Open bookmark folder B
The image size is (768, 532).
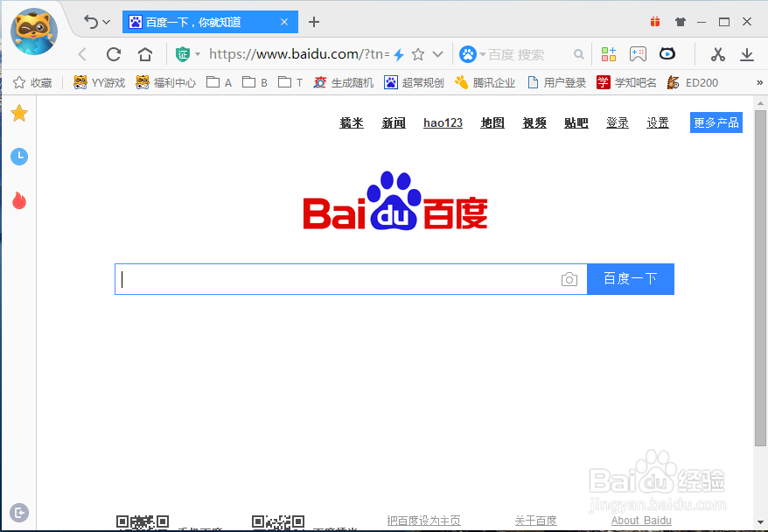pyautogui.click(x=255, y=83)
